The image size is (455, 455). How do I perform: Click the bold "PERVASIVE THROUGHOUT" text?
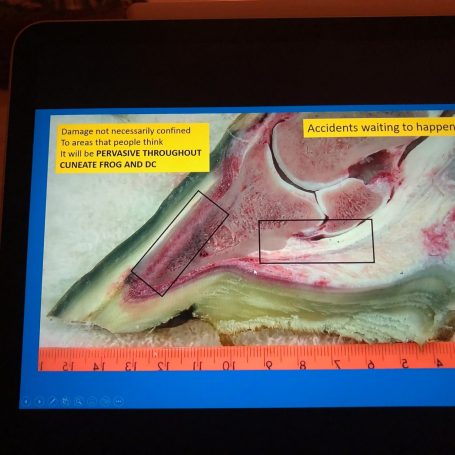pos(149,153)
